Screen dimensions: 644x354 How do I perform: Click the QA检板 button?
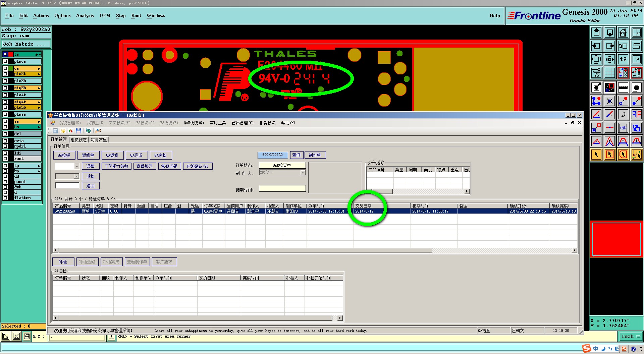click(64, 155)
